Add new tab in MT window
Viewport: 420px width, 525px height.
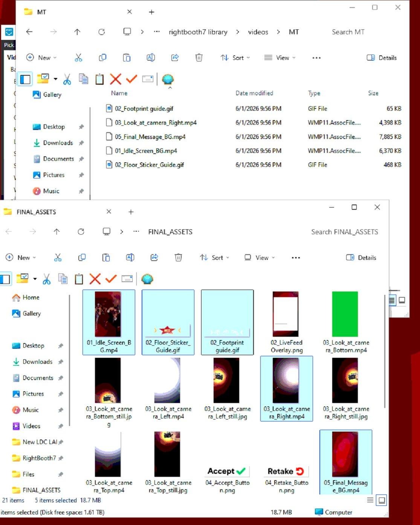(x=151, y=12)
